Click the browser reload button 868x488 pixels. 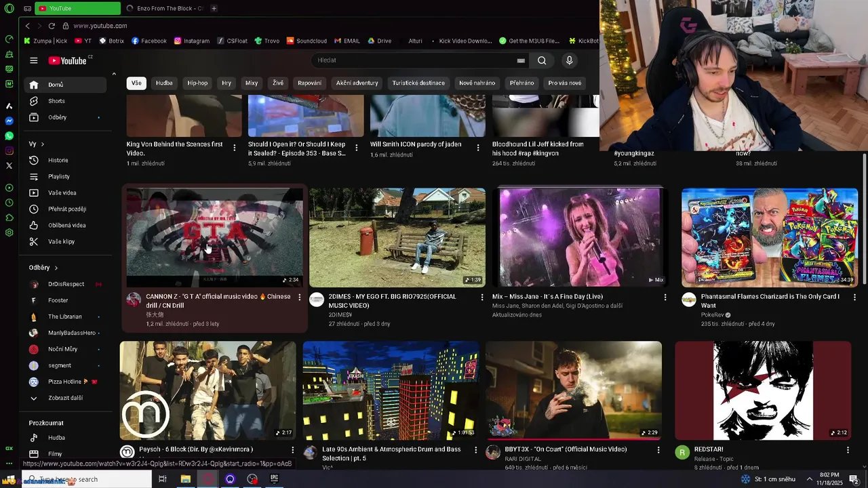52,26
